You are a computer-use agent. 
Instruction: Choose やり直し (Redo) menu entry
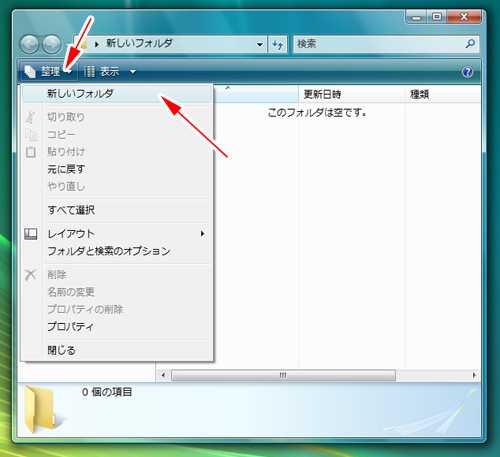coord(117,186)
